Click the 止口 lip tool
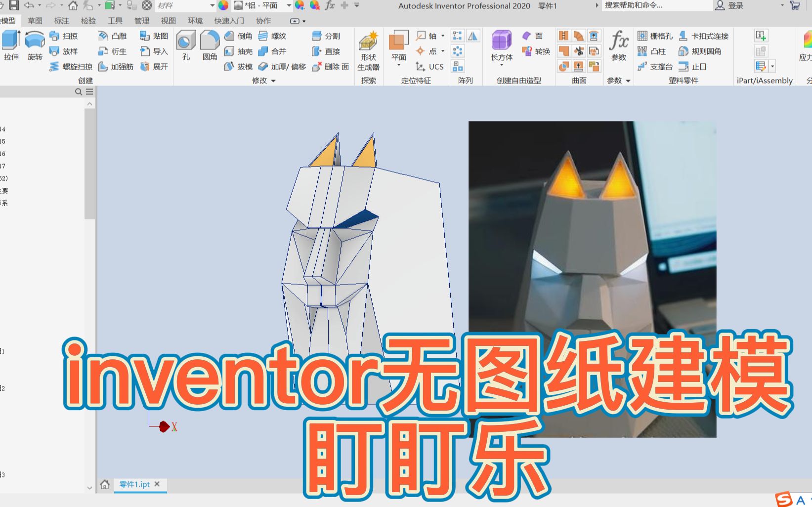 point(693,67)
